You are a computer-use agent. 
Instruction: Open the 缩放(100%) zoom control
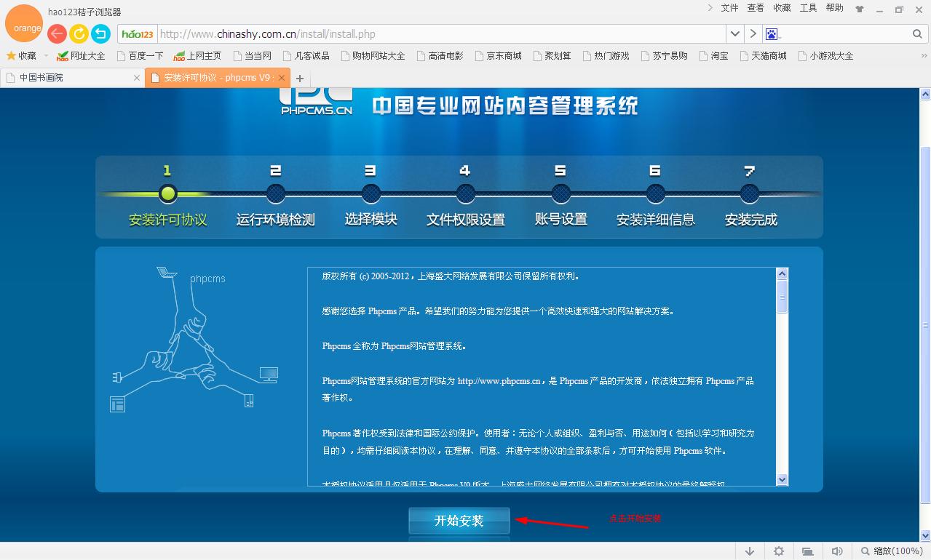point(891,551)
